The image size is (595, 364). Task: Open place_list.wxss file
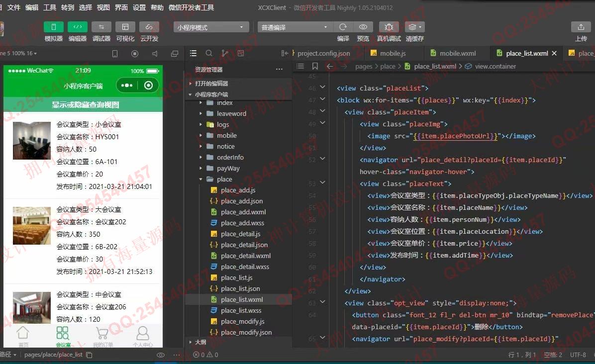point(239,310)
